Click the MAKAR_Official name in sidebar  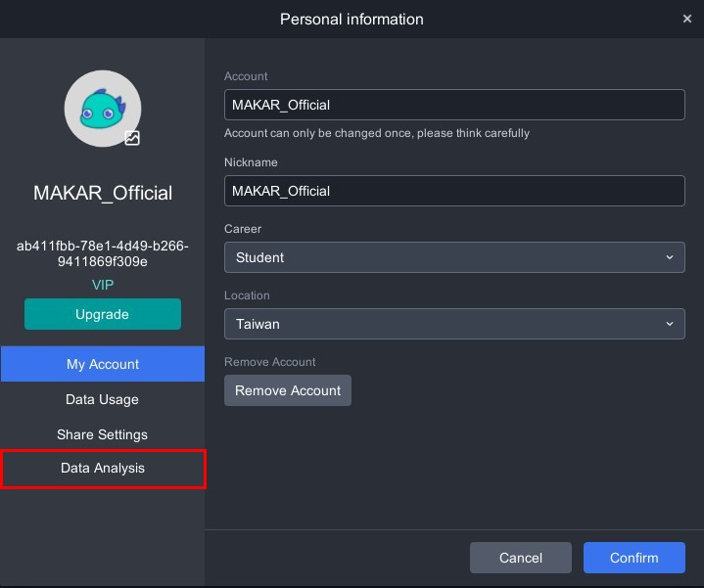pos(103,193)
